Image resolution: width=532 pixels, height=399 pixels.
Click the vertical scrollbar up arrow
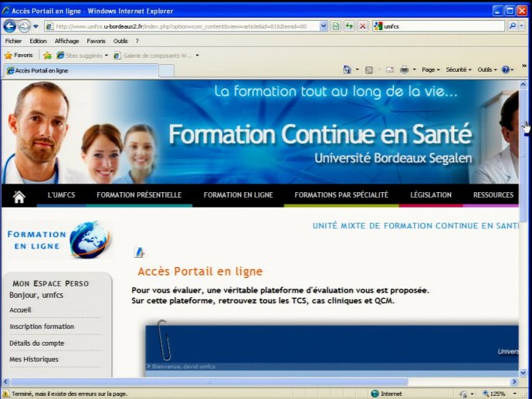tap(523, 84)
